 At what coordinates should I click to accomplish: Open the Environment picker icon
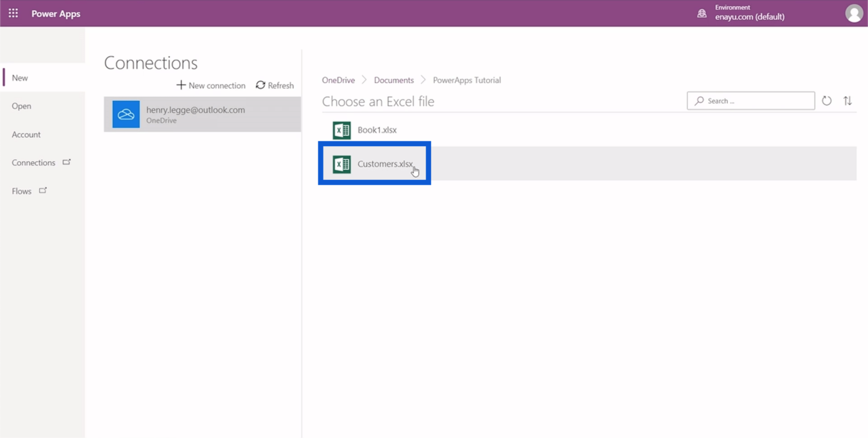click(x=702, y=13)
